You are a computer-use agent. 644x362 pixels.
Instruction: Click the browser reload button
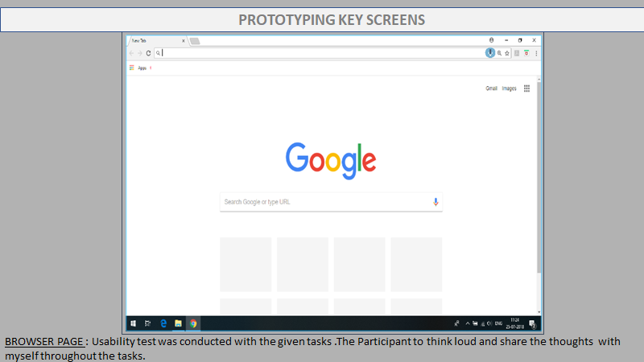(148, 53)
